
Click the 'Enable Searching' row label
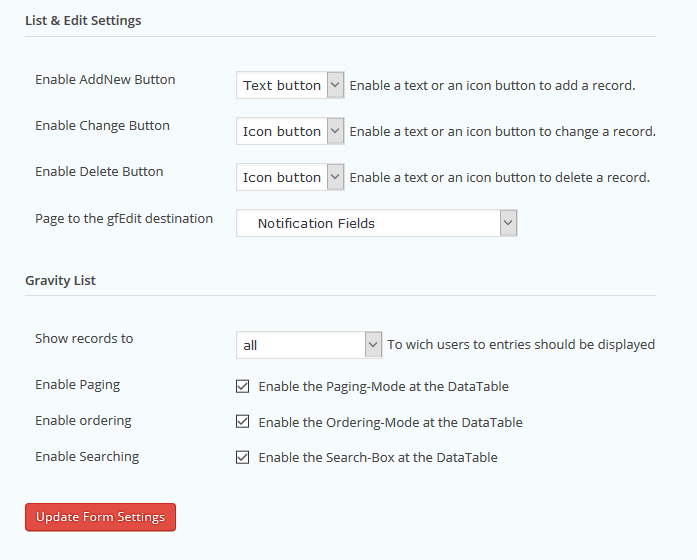87,456
